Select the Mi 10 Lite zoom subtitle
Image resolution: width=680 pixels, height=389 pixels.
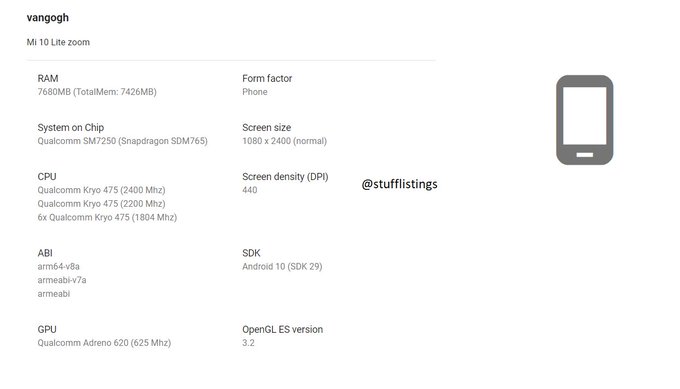[58, 42]
